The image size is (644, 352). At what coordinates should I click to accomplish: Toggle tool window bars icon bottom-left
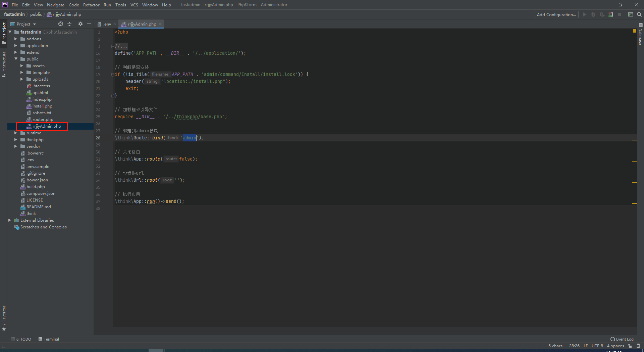[x=4, y=346]
